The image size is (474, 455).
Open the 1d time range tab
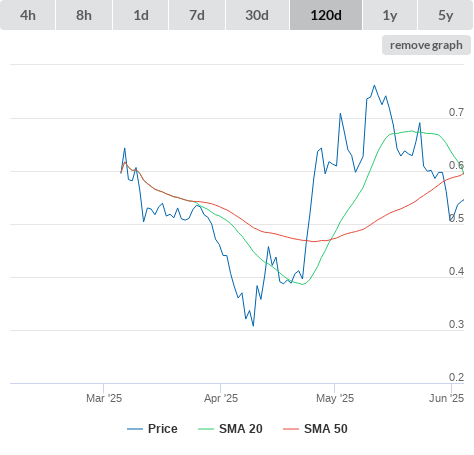coord(141,15)
